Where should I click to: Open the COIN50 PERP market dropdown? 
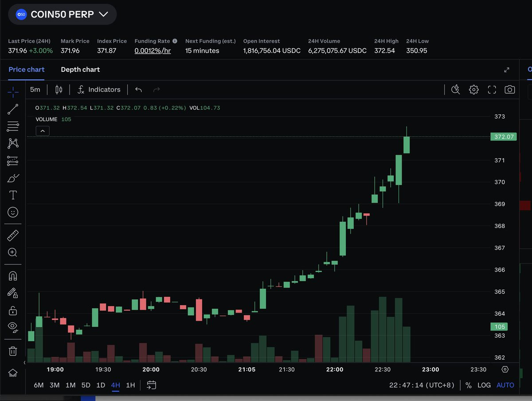point(62,14)
